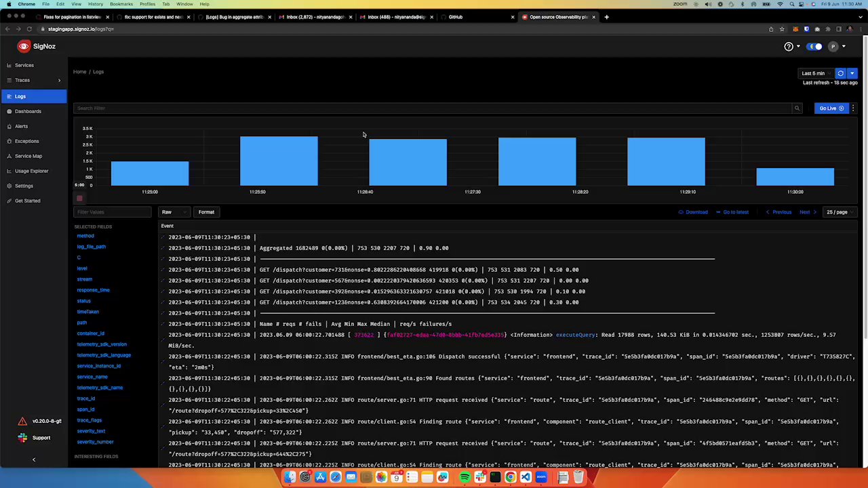868x488 pixels.
Task: Open the 25 / page dropdown
Action: (x=840, y=212)
